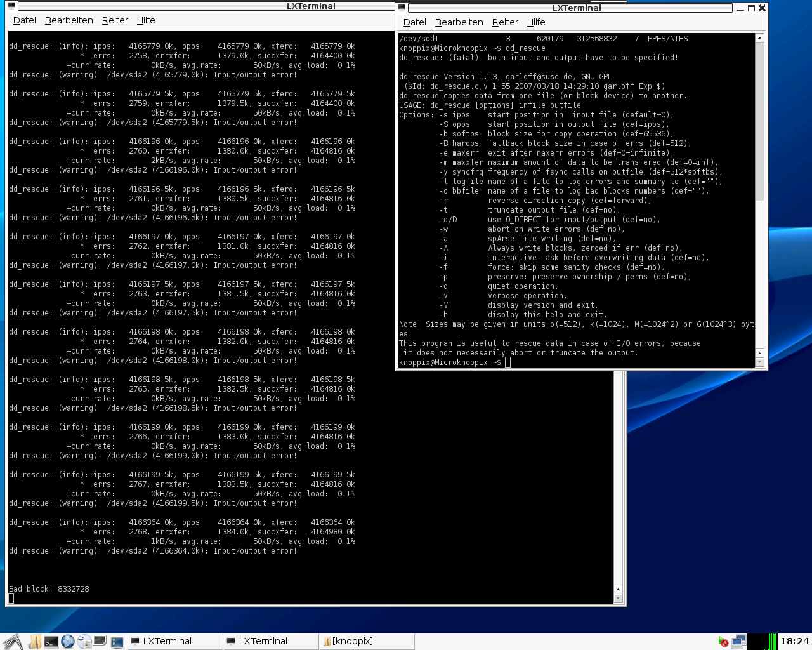Image resolution: width=812 pixels, height=650 pixels.
Task: Open Bearbeiten menu in front terminal
Action: (459, 22)
